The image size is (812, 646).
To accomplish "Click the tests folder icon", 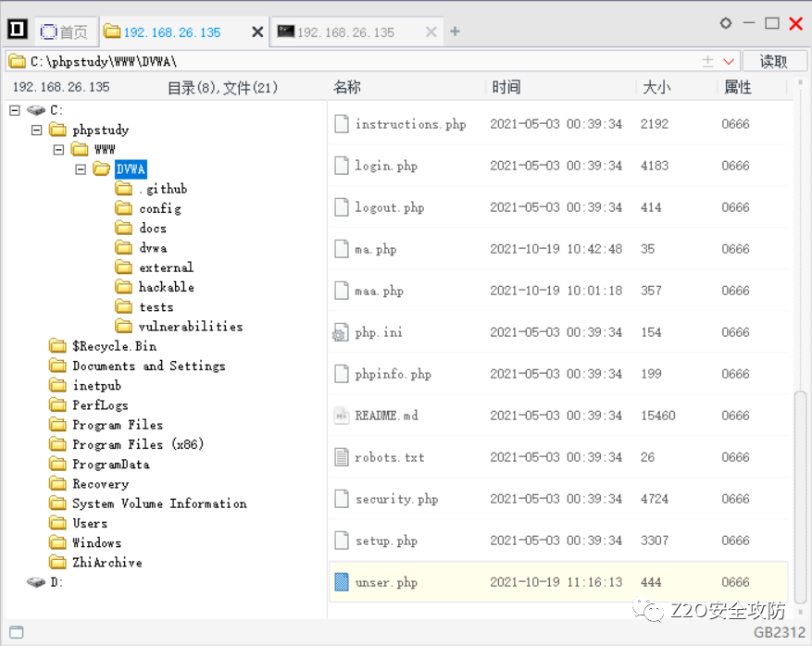I will (x=123, y=307).
